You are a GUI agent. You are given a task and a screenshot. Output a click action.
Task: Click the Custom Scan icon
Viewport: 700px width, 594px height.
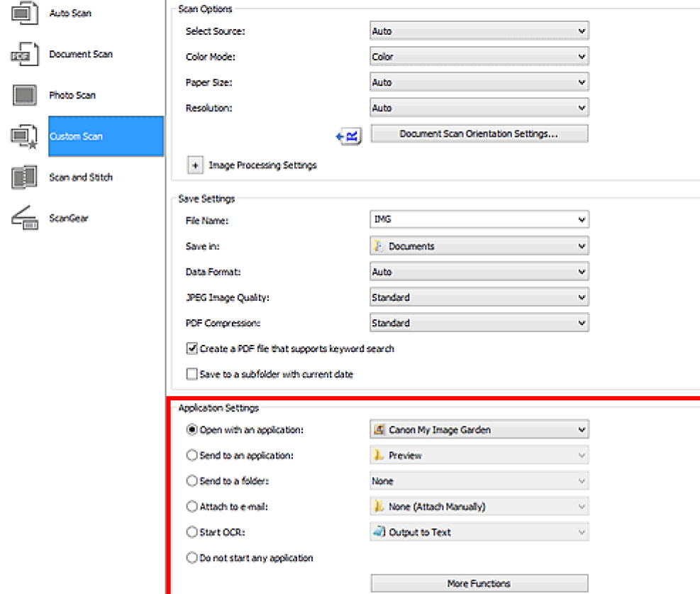(24, 136)
